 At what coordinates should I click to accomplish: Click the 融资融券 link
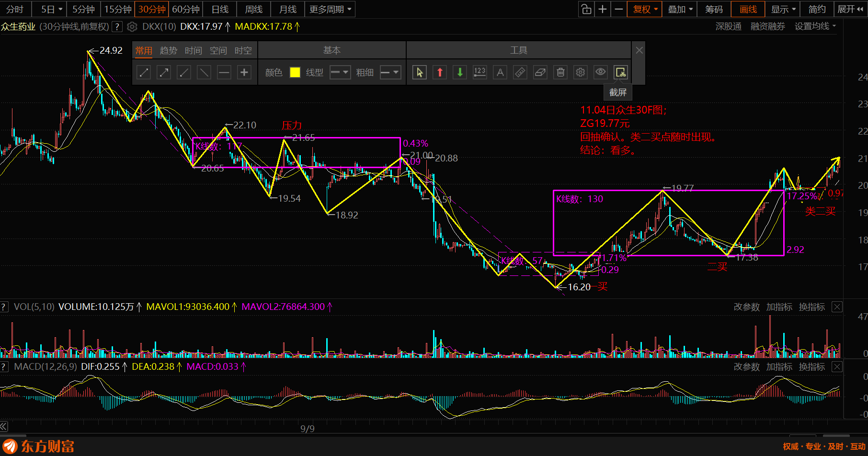768,26
